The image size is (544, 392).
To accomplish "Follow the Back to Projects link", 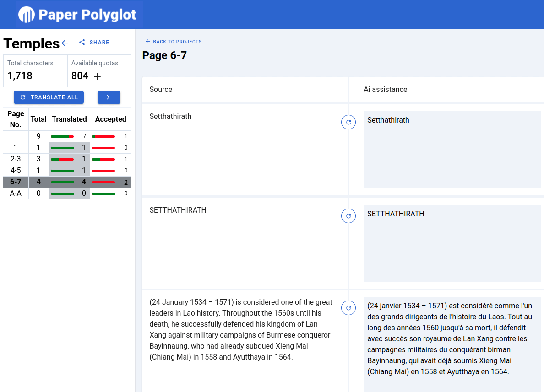I will 173,41.
